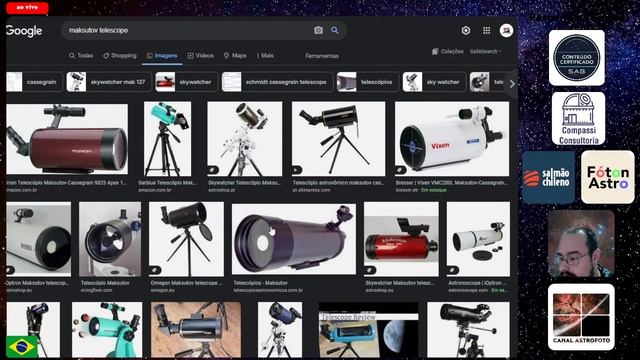Switch to the Maps tab

tap(235, 56)
